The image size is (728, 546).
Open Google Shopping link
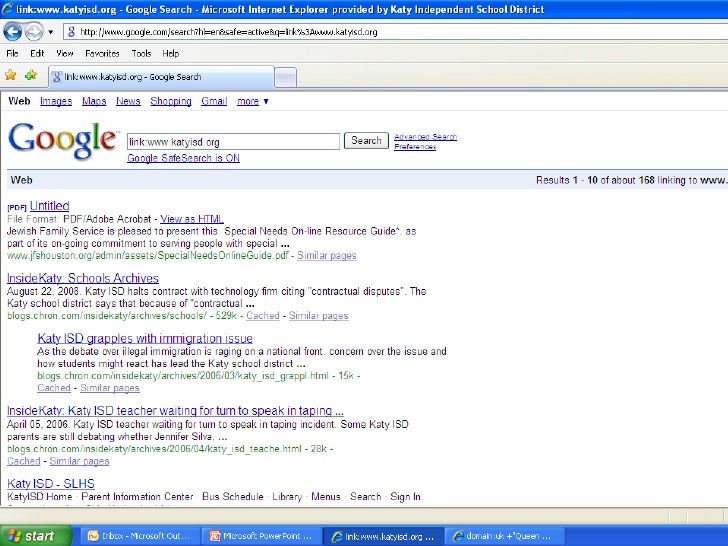point(171,101)
